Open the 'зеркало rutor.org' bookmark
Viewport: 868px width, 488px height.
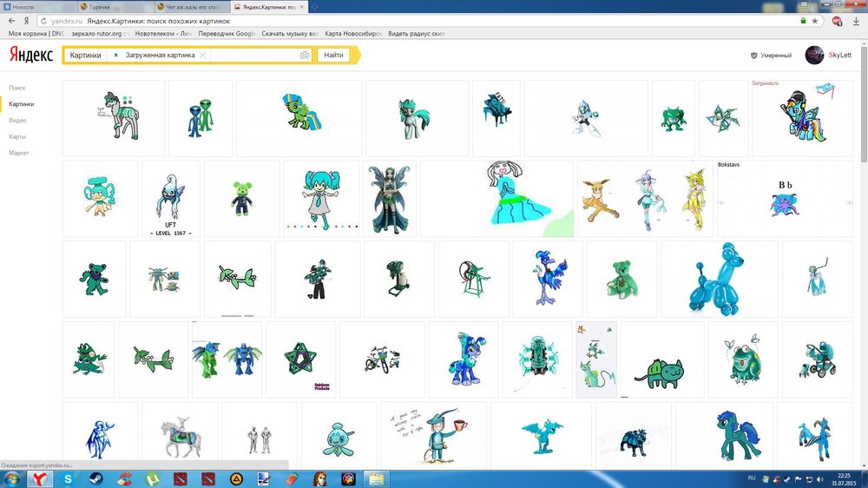[100, 34]
